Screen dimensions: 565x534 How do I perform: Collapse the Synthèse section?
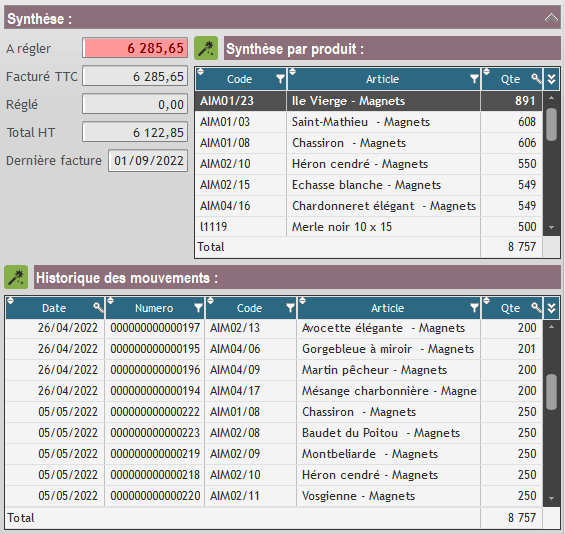551,18
